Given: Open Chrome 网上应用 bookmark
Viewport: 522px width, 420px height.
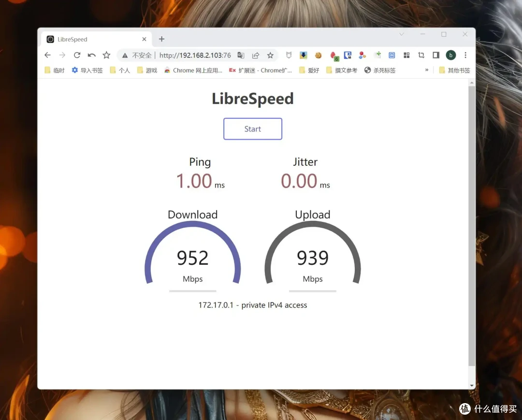Looking at the screenshot, I should [x=193, y=70].
